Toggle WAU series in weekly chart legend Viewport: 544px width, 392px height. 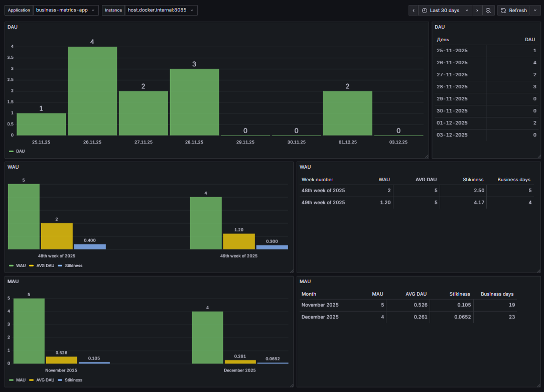[21, 266]
